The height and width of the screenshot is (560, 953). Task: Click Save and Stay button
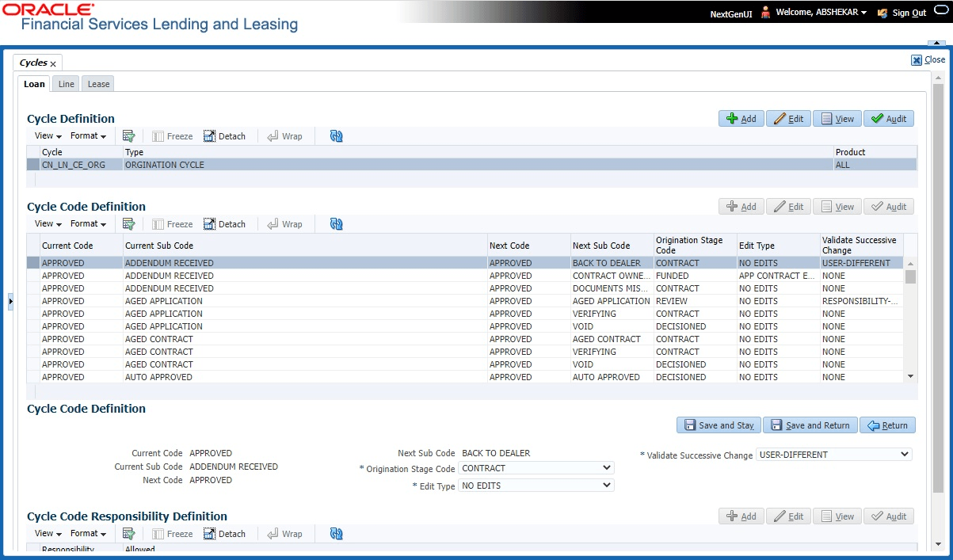tap(719, 425)
